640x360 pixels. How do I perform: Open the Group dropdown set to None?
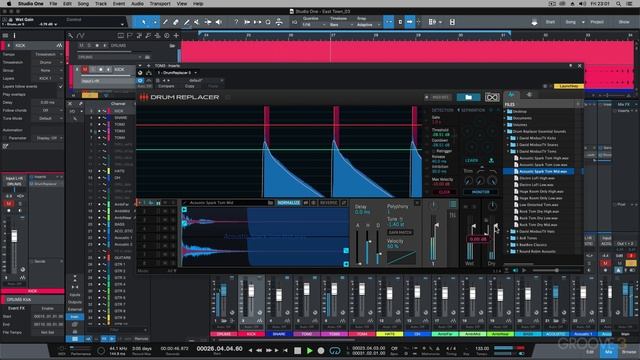coord(48,70)
